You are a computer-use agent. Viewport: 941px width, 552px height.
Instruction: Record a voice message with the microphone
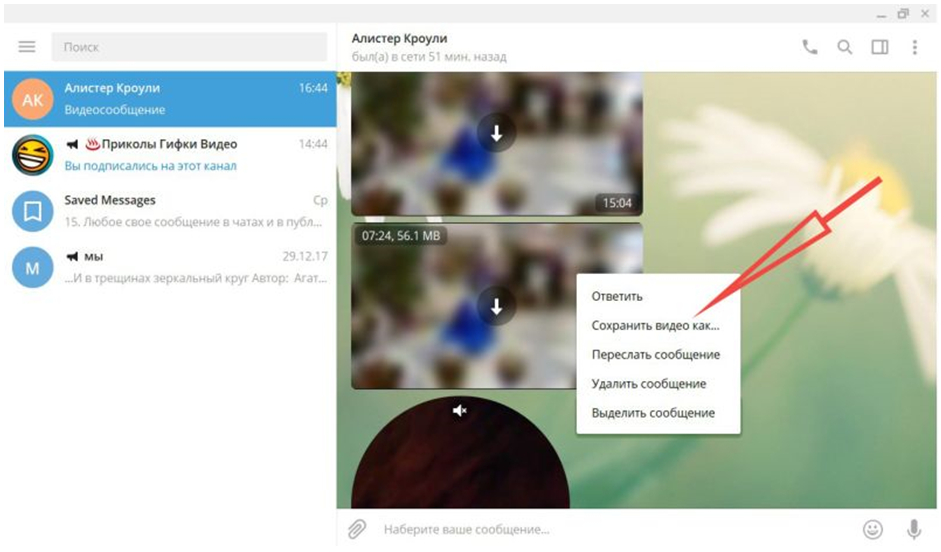point(914,529)
